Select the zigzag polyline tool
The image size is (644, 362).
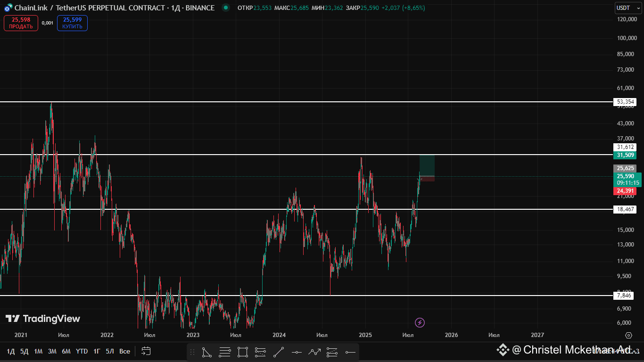pos(314,352)
